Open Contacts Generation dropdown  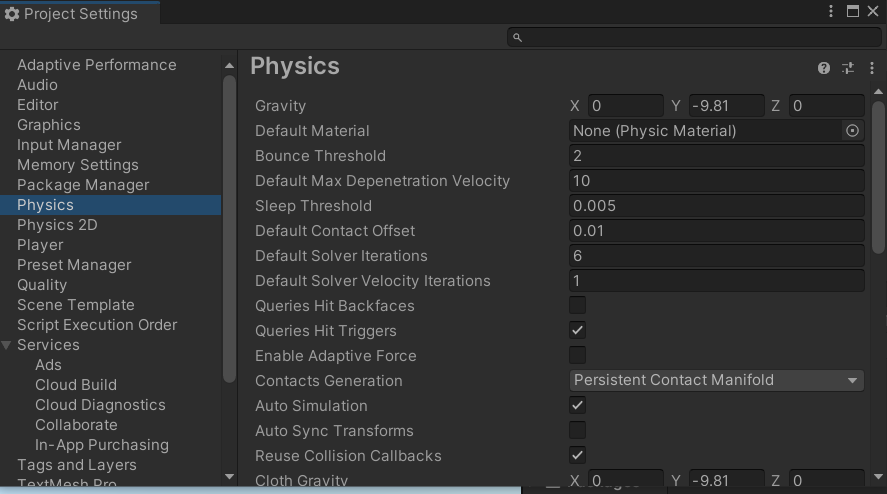(x=717, y=380)
